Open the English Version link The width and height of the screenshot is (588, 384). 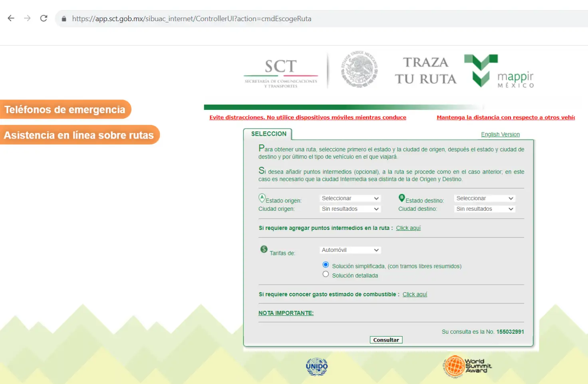(500, 134)
